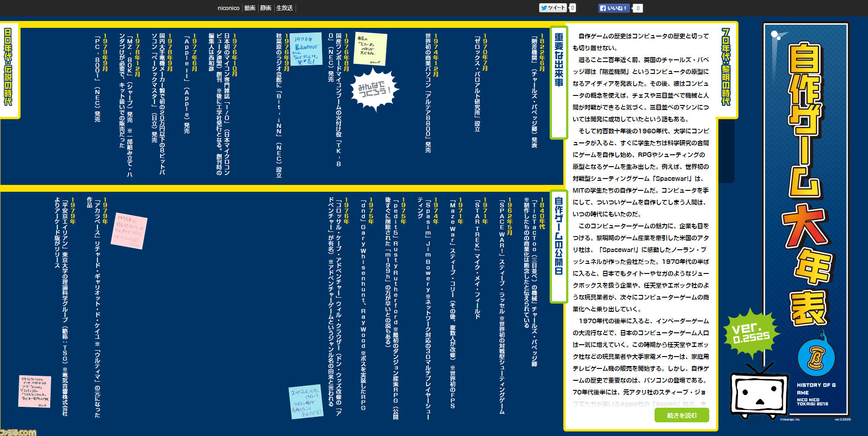Click the green 続きを読む button
This screenshot has height=436, width=868.
682,415
